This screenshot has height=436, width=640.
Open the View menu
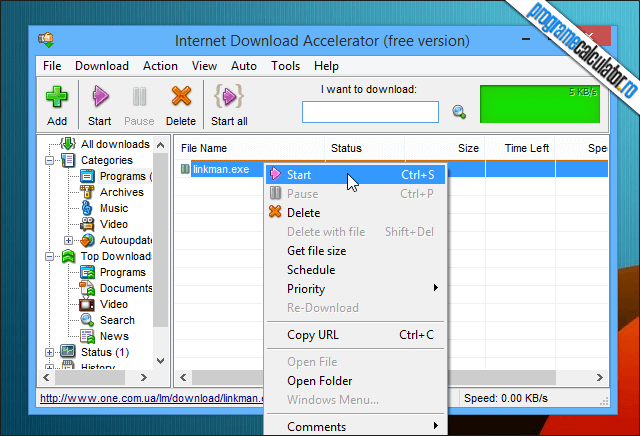tap(204, 66)
